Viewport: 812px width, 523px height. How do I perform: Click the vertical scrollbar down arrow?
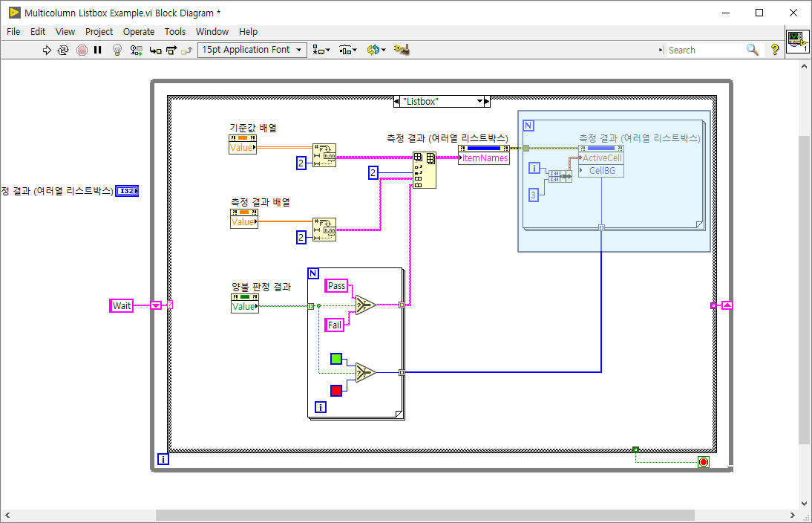click(x=805, y=503)
